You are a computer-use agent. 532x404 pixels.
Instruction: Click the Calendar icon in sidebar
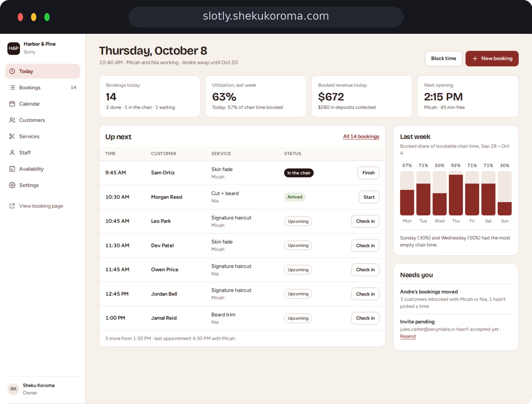(x=12, y=104)
